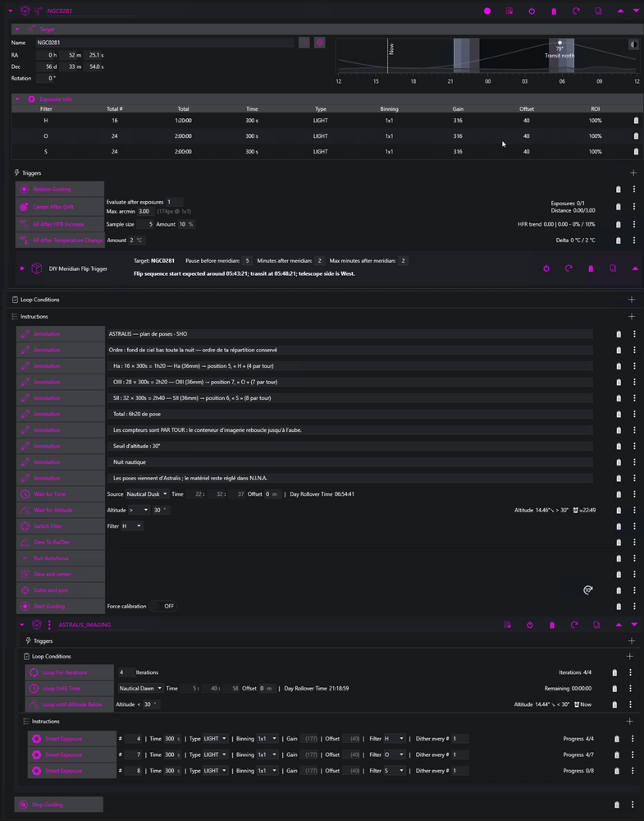Toggle Force calibration switch on Start Guiding
The image size is (644, 821).
162,607
